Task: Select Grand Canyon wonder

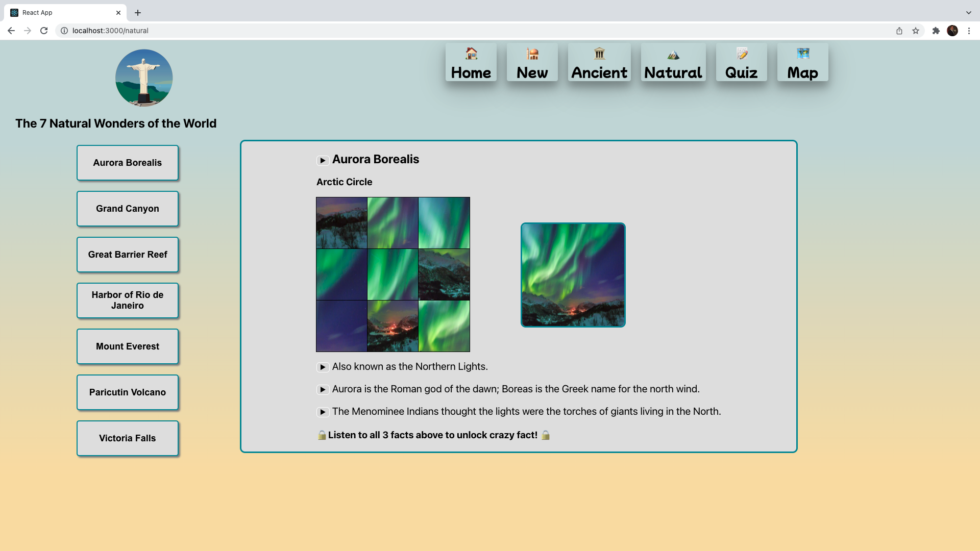Action: click(x=128, y=209)
